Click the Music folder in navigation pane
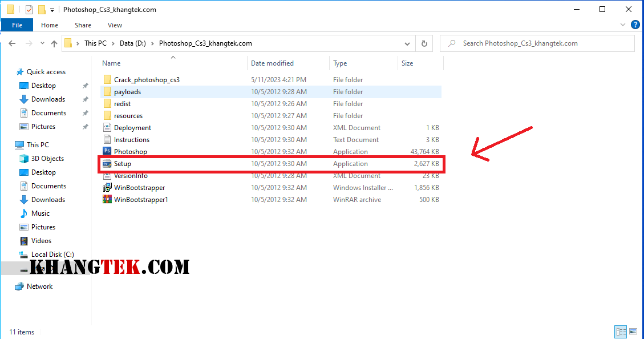This screenshot has width=644, height=339. (40, 213)
